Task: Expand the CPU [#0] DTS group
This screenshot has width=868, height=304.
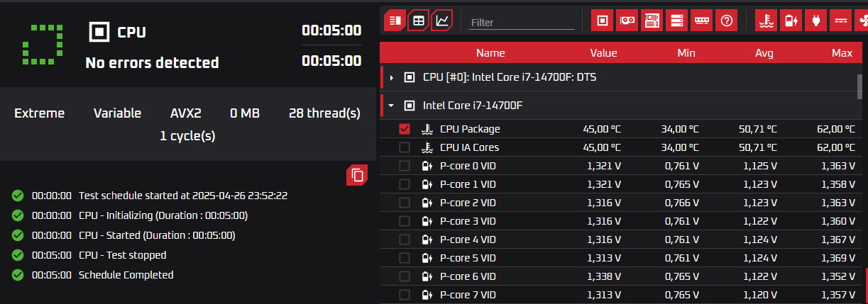Action: [392, 77]
